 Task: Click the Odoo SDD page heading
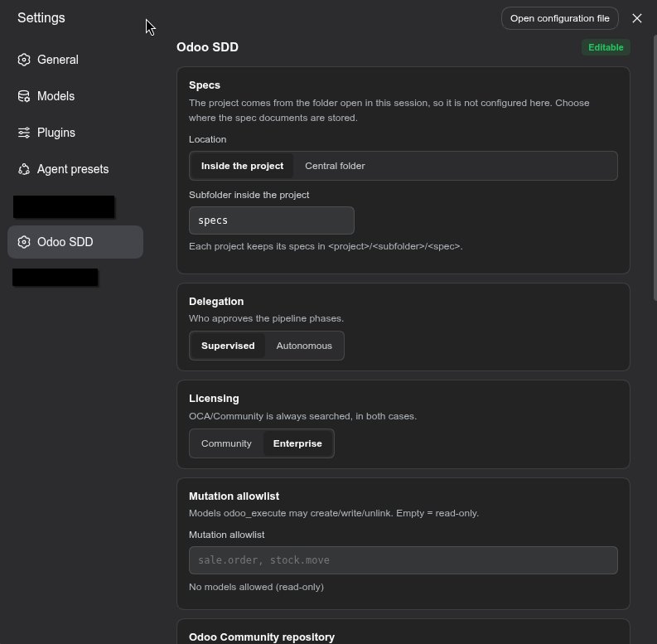(x=207, y=47)
